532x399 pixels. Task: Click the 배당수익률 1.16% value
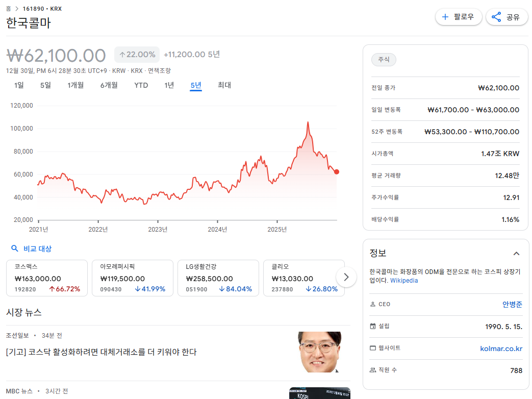pyautogui.click(x=510, y=219)
